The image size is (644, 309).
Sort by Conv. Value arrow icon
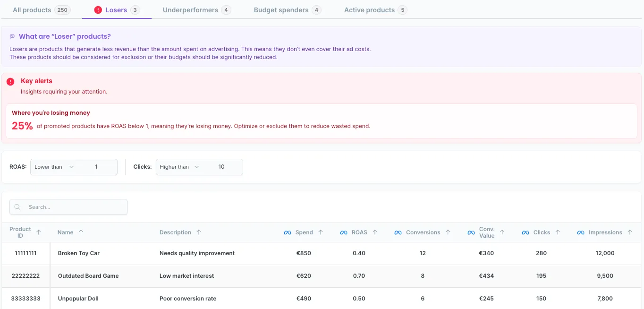502,232
